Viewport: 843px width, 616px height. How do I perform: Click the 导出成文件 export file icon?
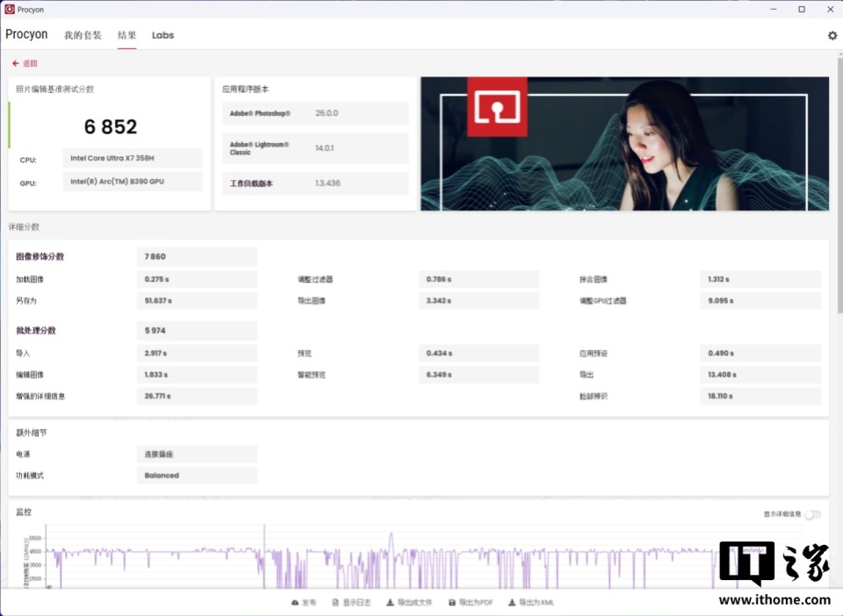pyautogui.click(x=390, y=603)
